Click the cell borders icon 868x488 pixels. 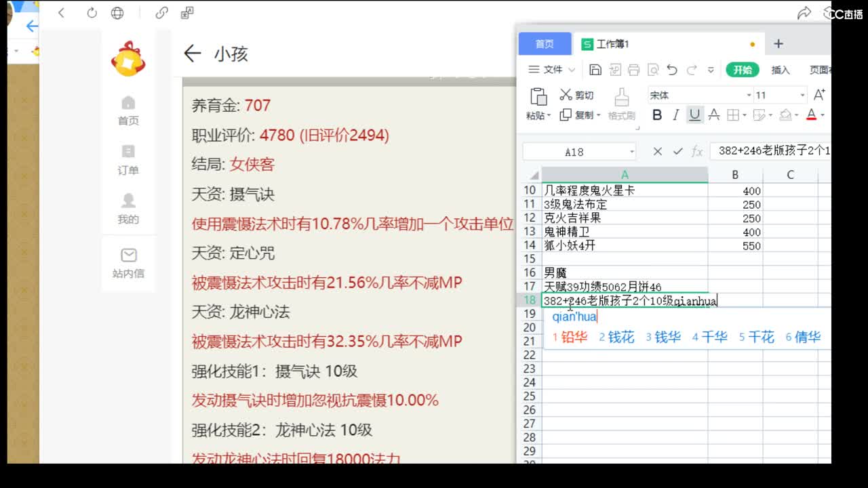pyautogui.click(x=732, y=115)
